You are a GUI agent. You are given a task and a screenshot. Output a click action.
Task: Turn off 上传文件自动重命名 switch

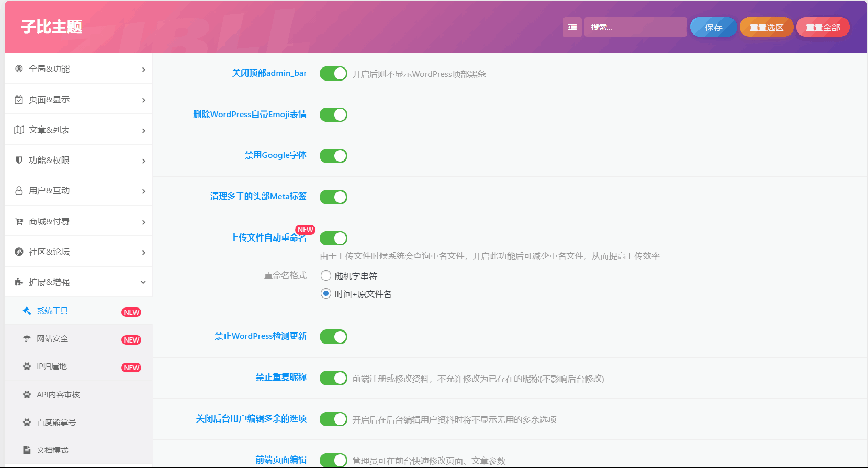pos(333,238)
